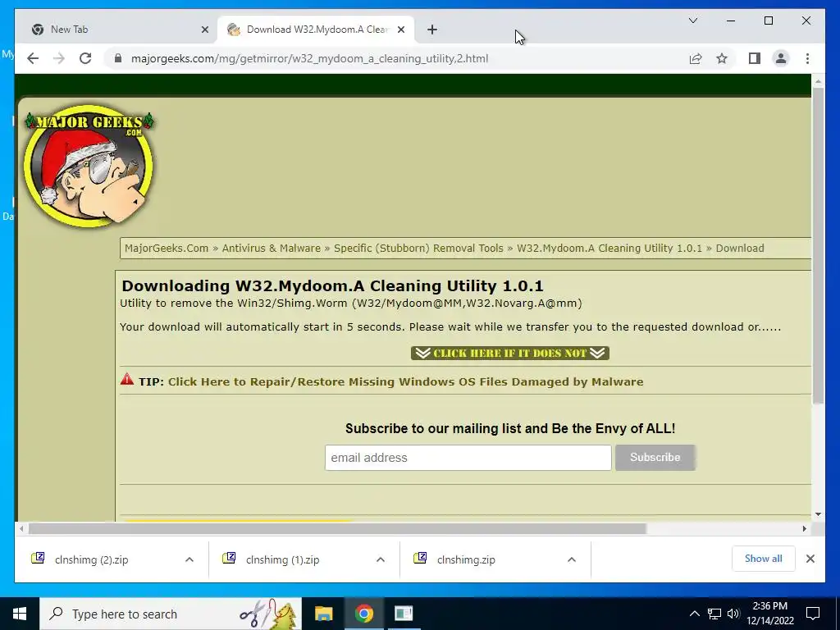Viewport: 840px width, 630px height.
Task: Open the Chrome side panel icon
Action: coord(755,58)
